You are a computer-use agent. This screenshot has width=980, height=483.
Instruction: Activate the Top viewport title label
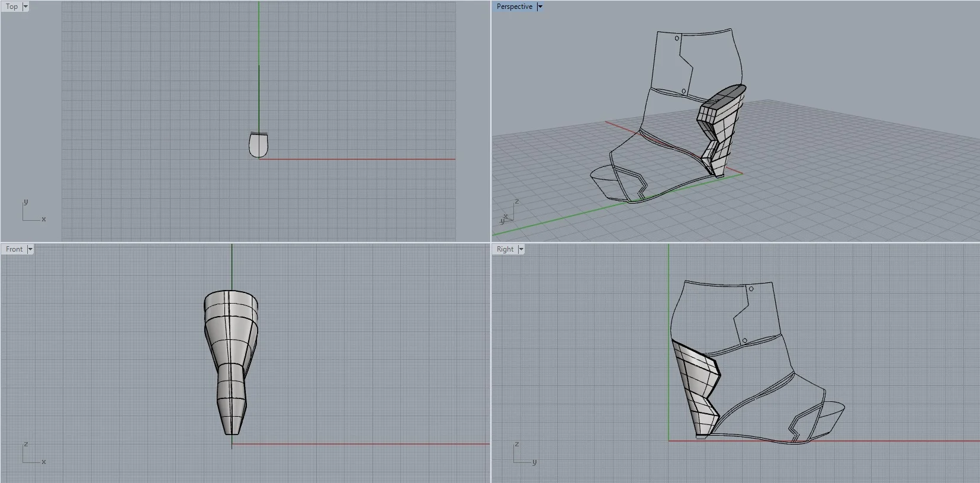(x=12, y=7)
